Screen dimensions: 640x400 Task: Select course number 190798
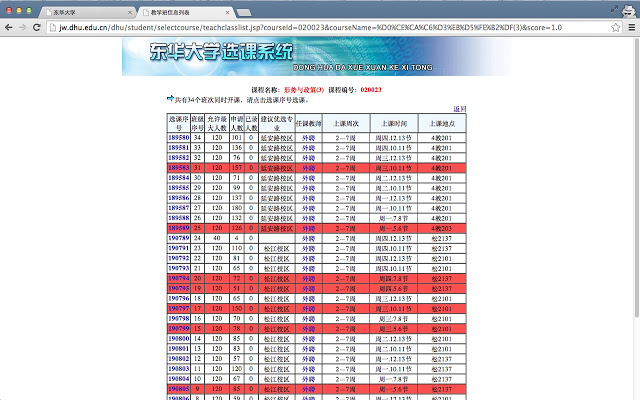[x=179, y=318]
